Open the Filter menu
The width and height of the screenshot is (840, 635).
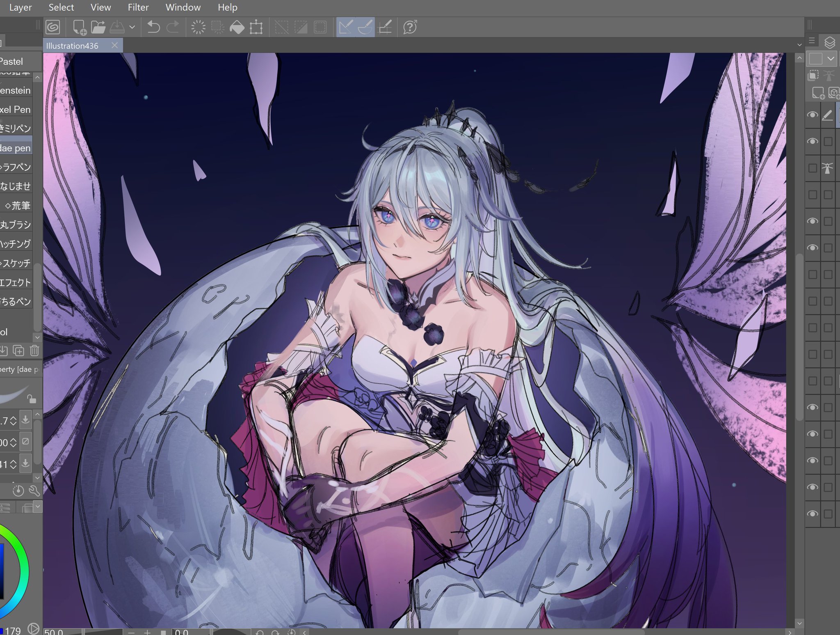pyautogui.click(x=138, y=7)
